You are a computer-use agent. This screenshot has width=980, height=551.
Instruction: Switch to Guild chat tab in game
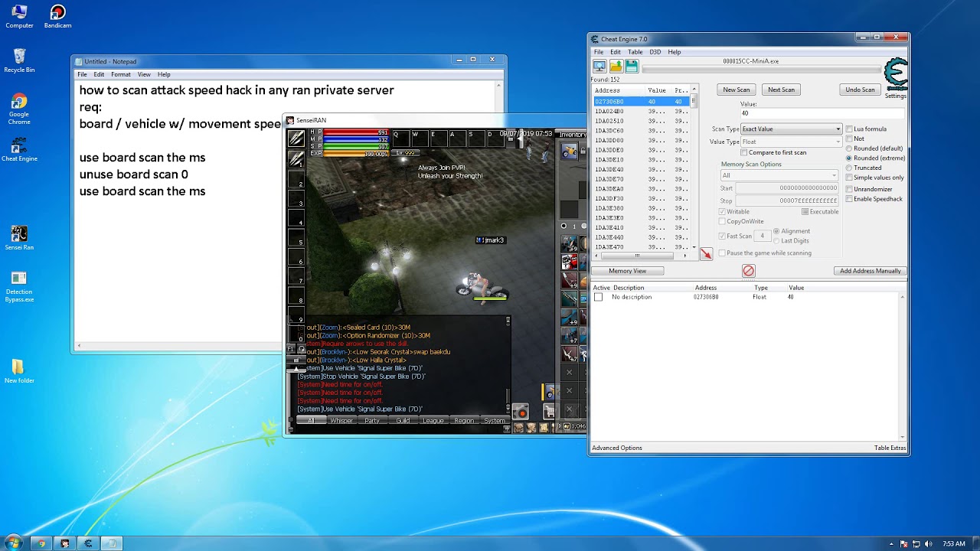click(403, 421)
